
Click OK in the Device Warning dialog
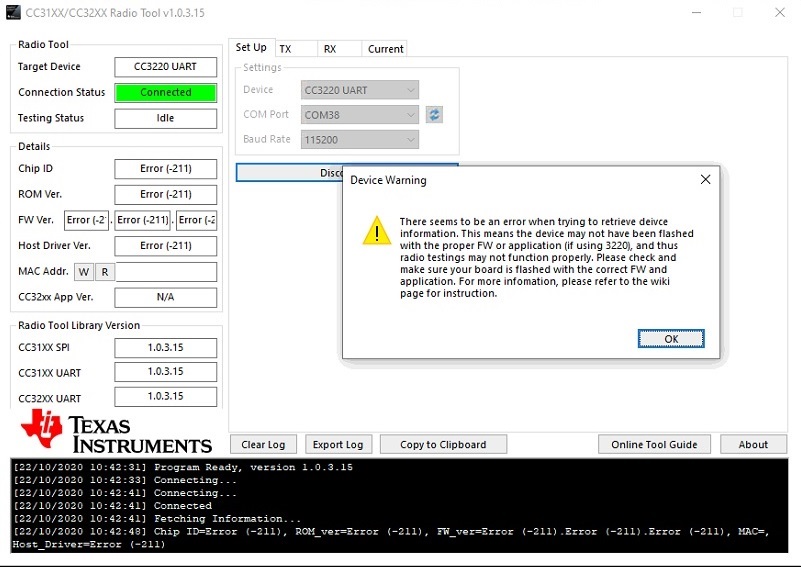pos(671,339)
